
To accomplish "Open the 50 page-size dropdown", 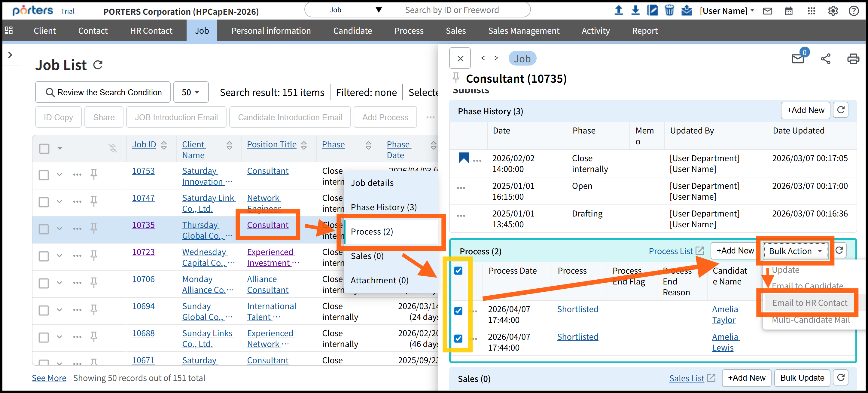I will click(191, 92).
